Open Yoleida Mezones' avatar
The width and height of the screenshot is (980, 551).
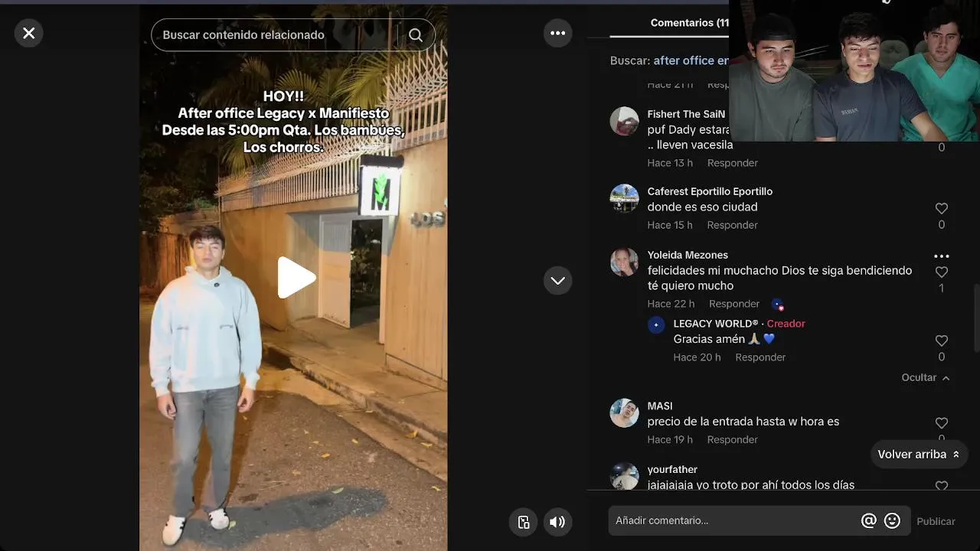pyautogui.click(x=624, y=262)
